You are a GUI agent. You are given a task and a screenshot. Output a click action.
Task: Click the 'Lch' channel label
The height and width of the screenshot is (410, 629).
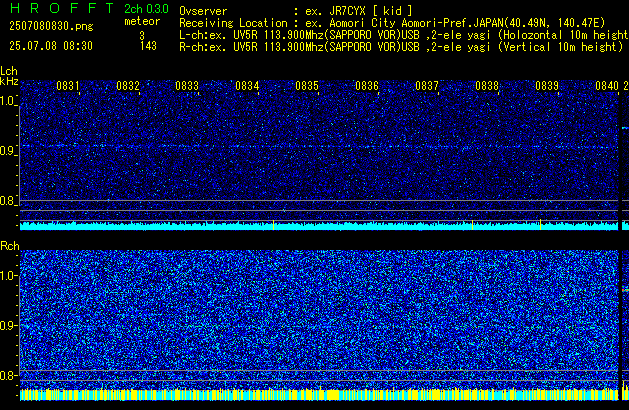(9, 71)
